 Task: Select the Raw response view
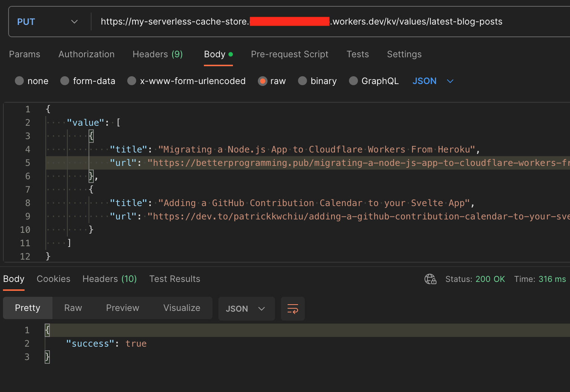(x=73, y=308)
